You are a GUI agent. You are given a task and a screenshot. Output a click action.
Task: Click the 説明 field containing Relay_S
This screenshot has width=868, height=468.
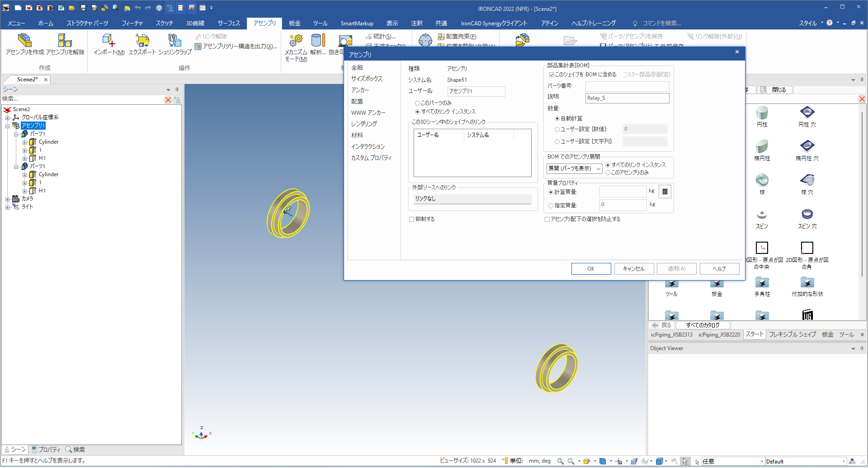tap(627, 98)
